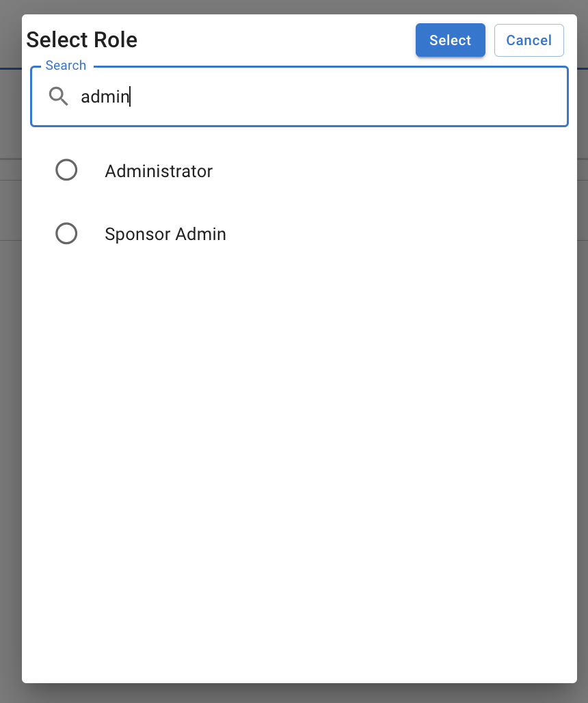Click empty space below Sponsor Admin option

(x=299, y=445)
